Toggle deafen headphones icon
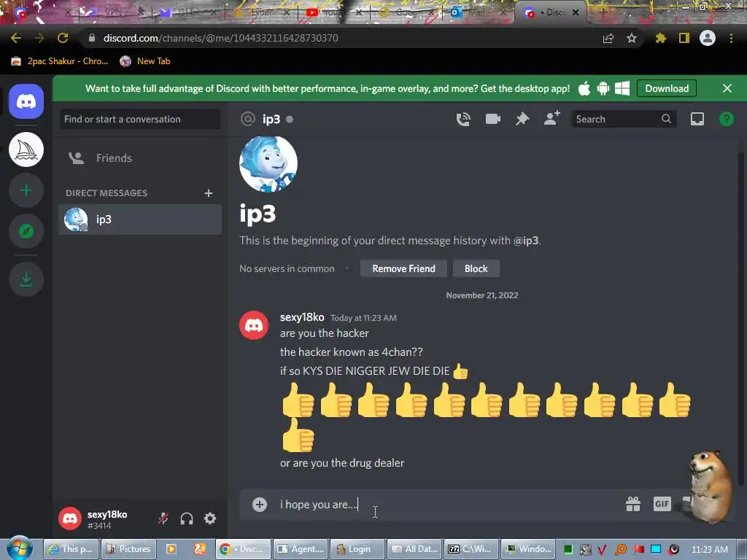The height and width of the screenshot is (560, 747). 187,518
